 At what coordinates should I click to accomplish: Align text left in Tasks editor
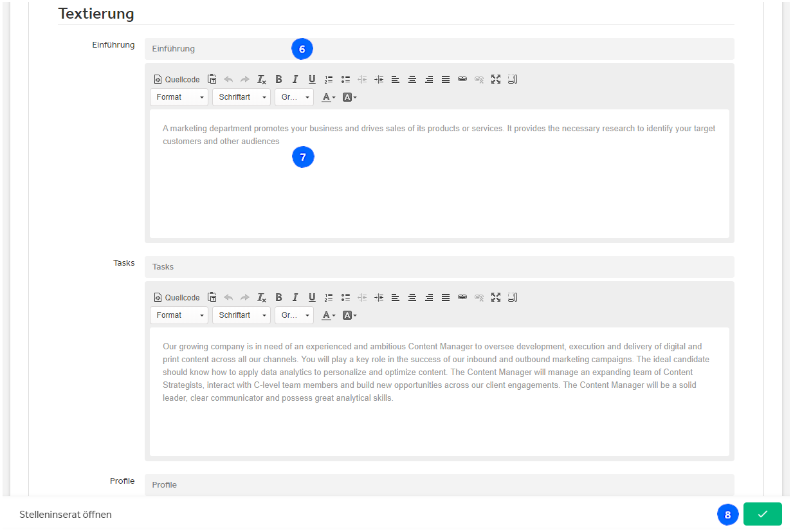[396, 298]
